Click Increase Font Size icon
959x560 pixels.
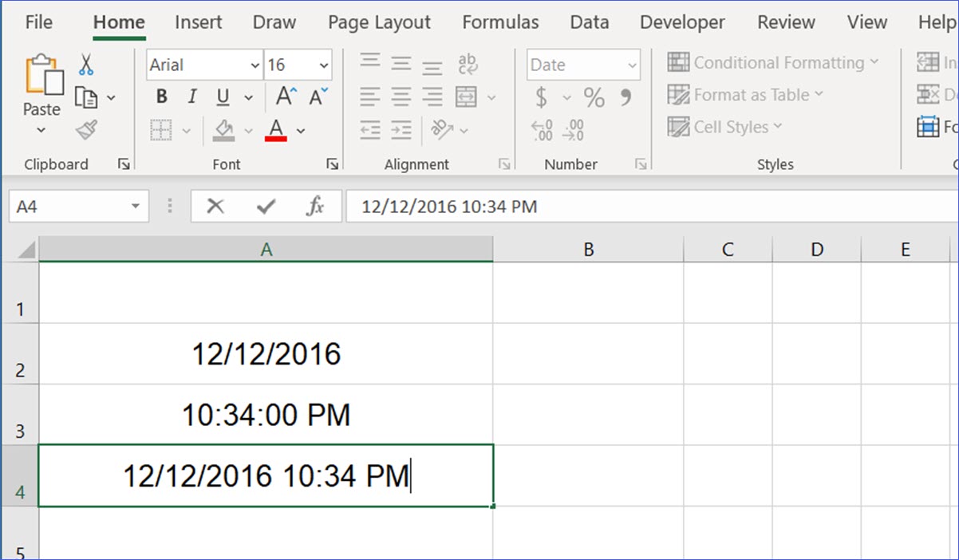286,97
